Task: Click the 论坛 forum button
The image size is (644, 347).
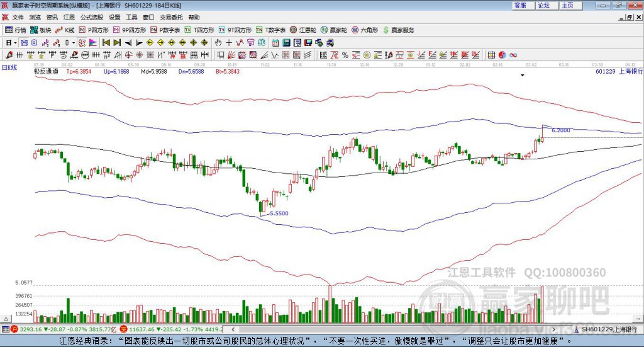Action: [x=547, y=5]
